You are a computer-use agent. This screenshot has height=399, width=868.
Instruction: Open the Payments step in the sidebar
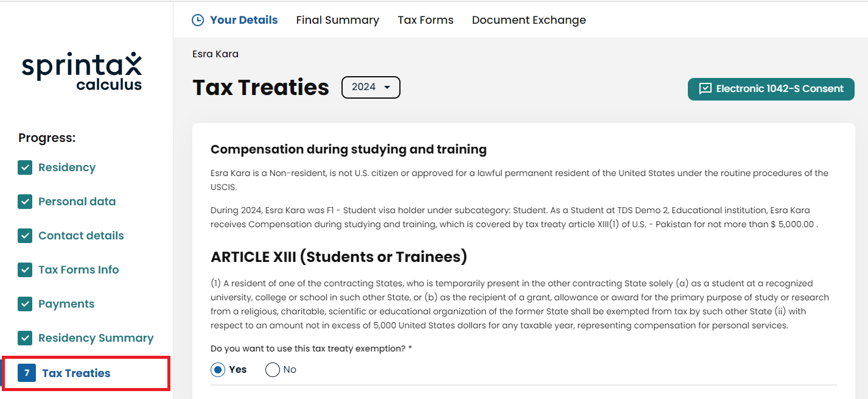click(x=66, y=304)
